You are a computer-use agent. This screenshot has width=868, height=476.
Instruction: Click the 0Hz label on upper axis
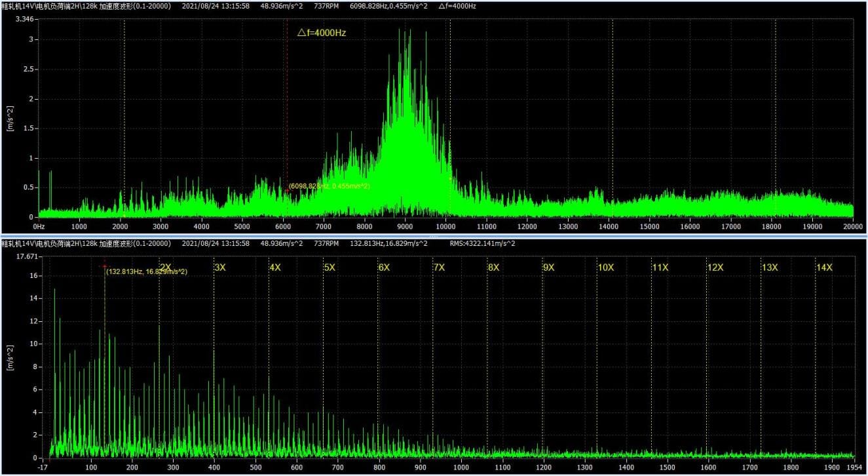click(x=39, y=226)
